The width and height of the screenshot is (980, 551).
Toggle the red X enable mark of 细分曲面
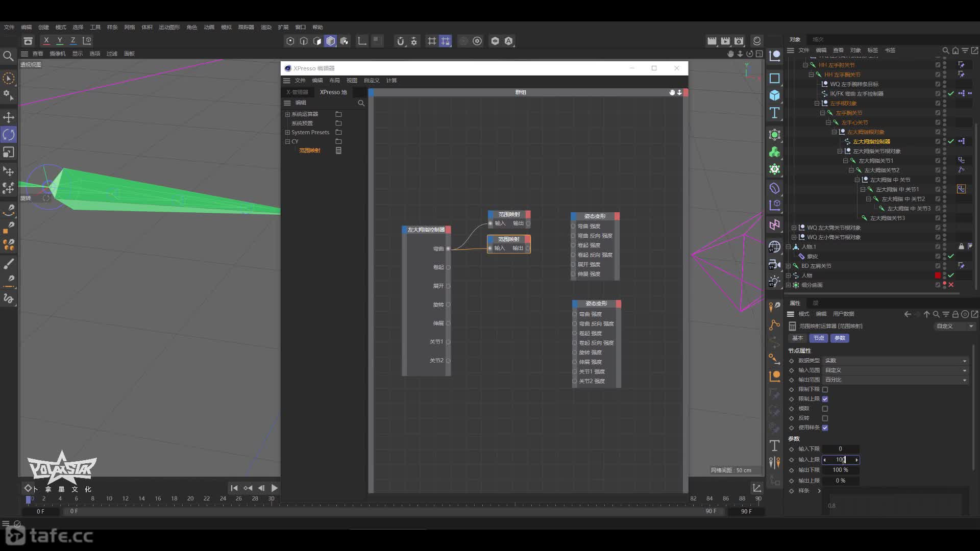coord(951,285)
